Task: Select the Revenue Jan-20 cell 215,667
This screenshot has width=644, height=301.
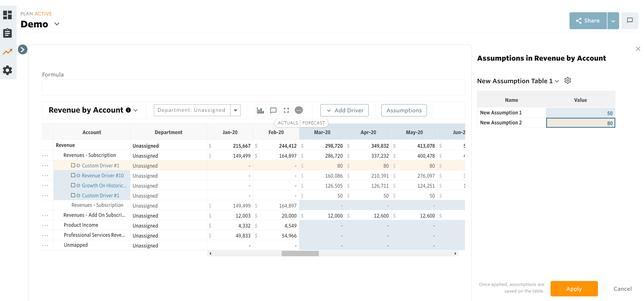Action: point(230,146)
